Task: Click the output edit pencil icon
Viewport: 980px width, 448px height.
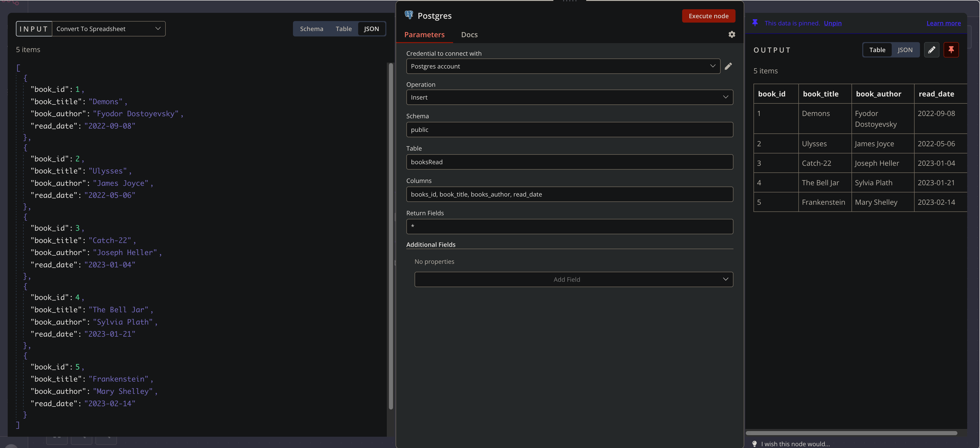Action: click(x=932, y=50)
